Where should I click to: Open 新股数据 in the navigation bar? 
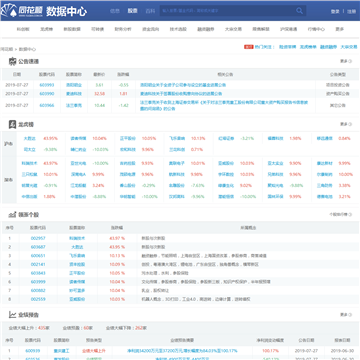pos(72,29)
